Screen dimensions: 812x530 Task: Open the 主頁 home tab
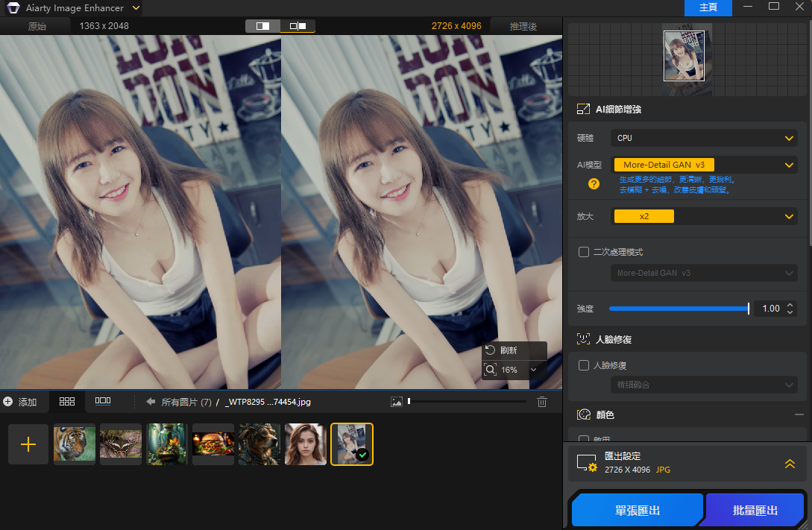click(708, 7)
